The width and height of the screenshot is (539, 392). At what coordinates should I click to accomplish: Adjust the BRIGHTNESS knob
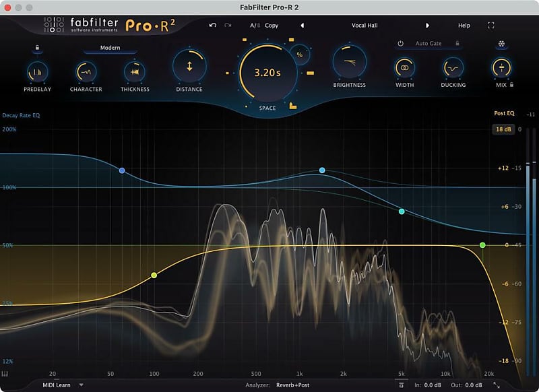(x=348, y=67)
